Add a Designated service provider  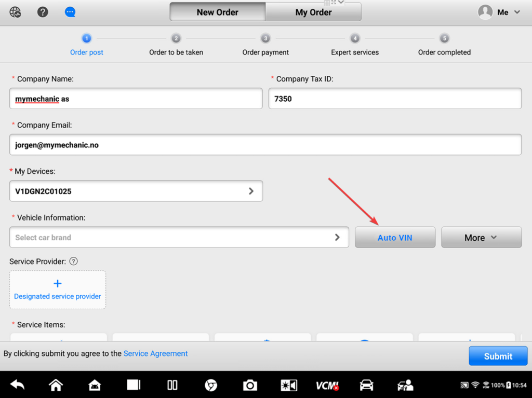[58, 290]
